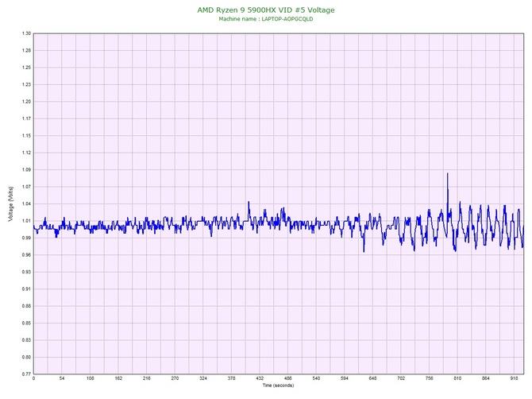Click the 270 seconds time axis tick
Screen dimensions: 532x399
click(x=175, y=378)
